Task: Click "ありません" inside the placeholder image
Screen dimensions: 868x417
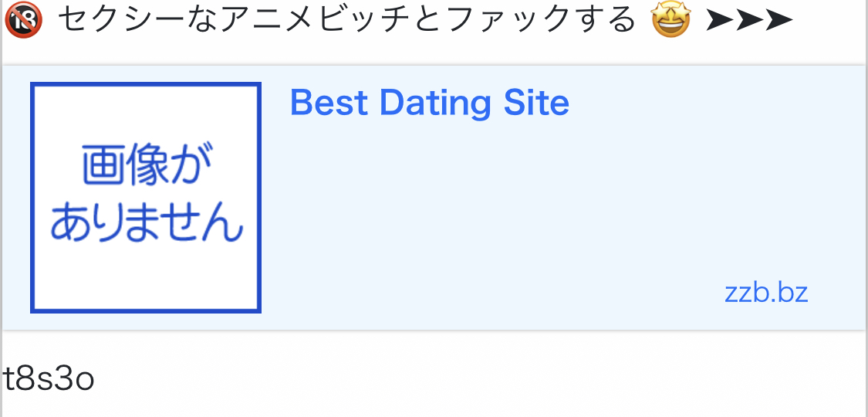Action: click(147, 223)
